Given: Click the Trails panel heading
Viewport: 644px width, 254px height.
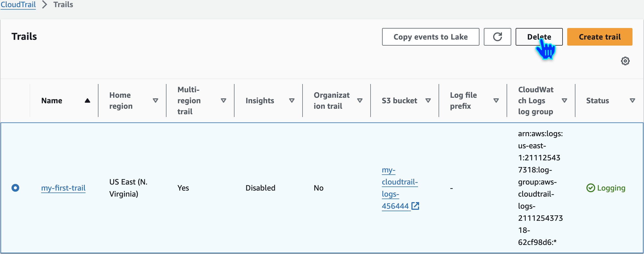Looking at the screenshot, I should 24,37.
